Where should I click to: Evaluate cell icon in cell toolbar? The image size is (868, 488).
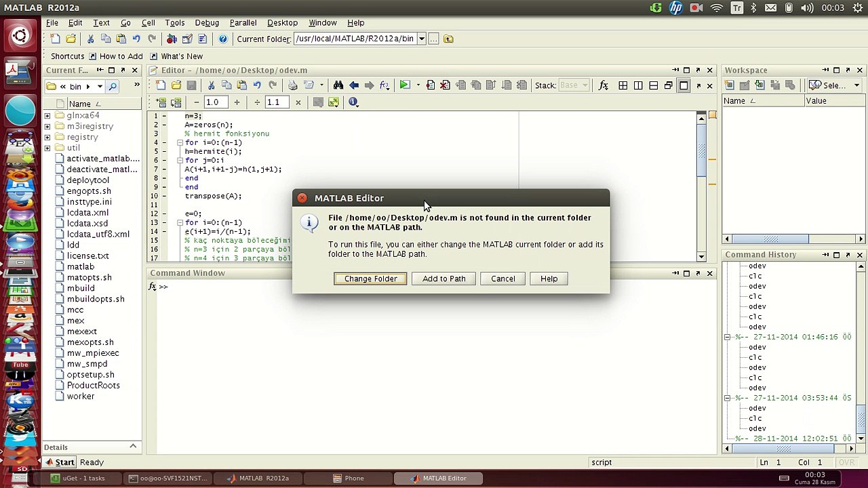click(161, 102)
